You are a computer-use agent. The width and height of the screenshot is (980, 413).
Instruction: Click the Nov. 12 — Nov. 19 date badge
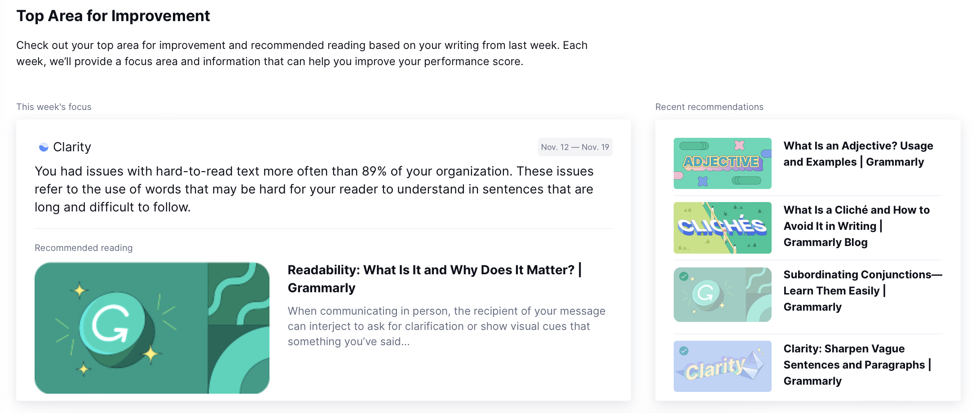(575, 147)
